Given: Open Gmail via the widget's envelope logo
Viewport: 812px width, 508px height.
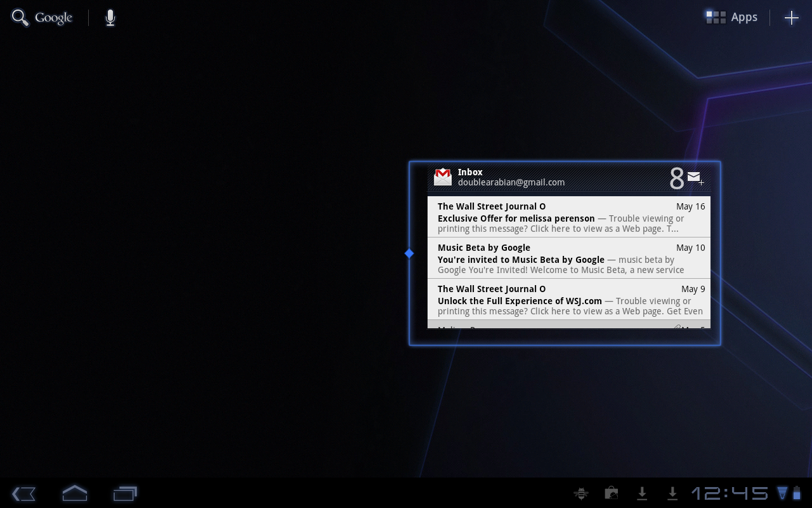Looking at the screenshot, I should (442, 177).
